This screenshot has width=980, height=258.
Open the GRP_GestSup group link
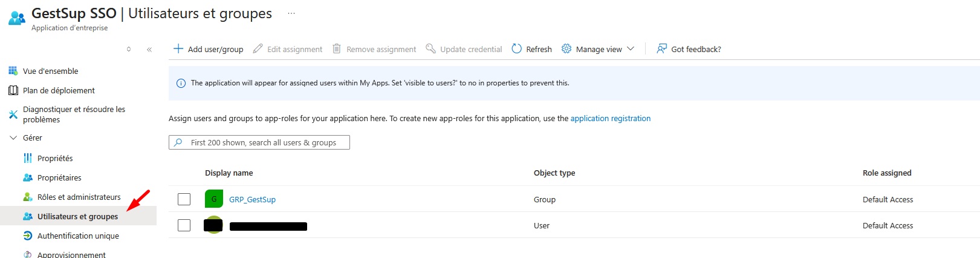252,199
